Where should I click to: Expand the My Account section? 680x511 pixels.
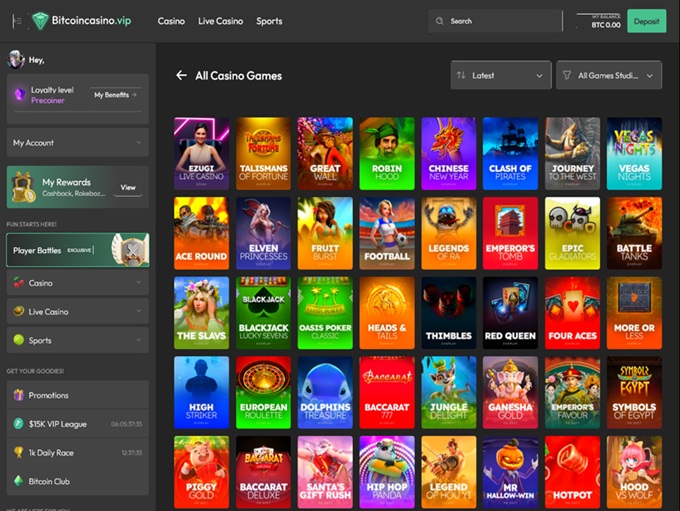point(77,143)
